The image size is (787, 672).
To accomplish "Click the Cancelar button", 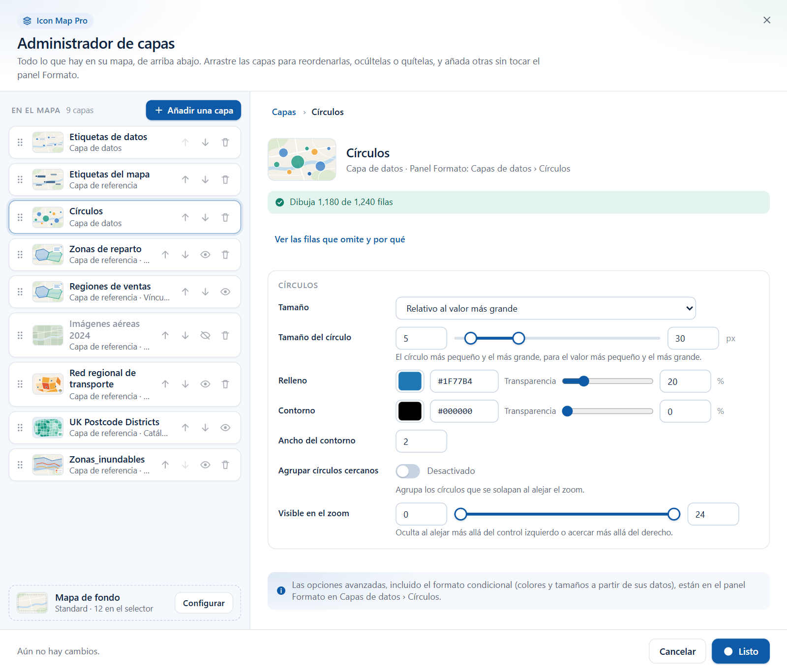I will (677, 651).
